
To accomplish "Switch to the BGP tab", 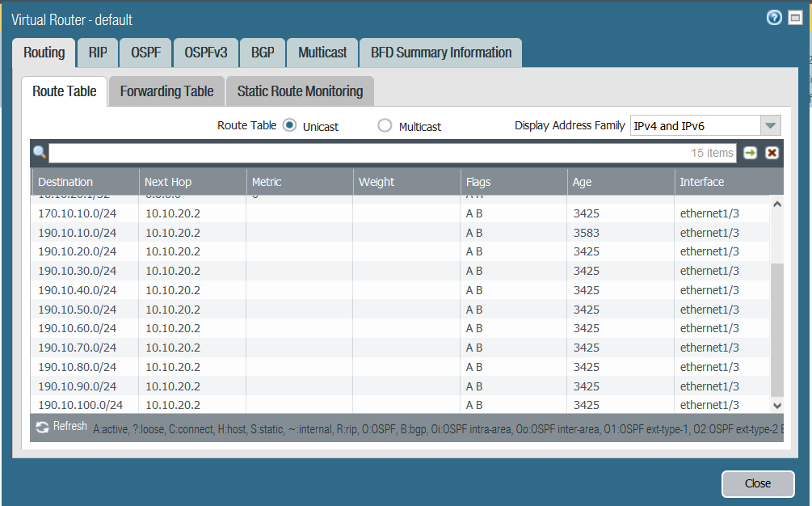I will [x=263, y=53].
